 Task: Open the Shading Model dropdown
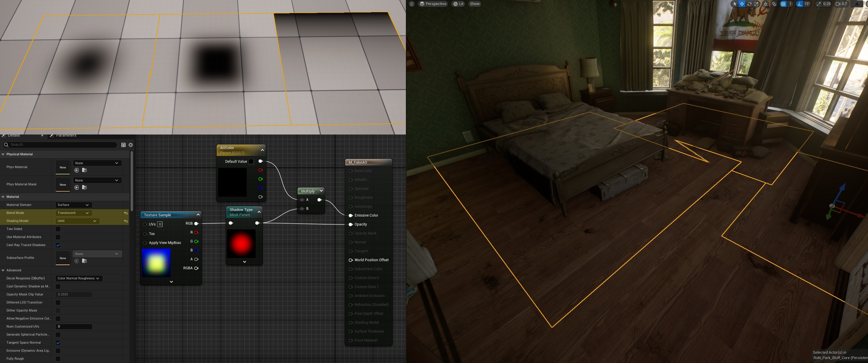coord(76,221)
